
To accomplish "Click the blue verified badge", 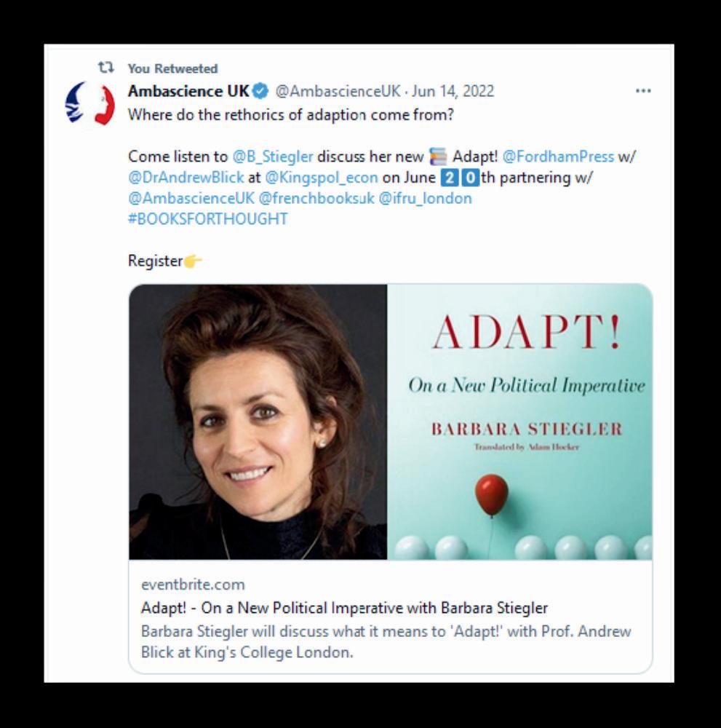I will point(260,91).
